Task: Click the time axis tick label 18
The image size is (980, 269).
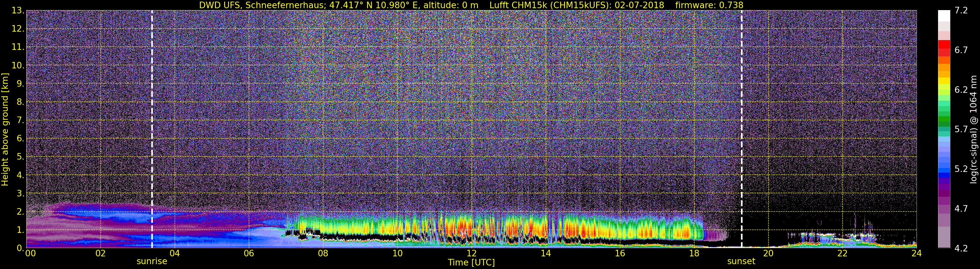Action: 694,254
